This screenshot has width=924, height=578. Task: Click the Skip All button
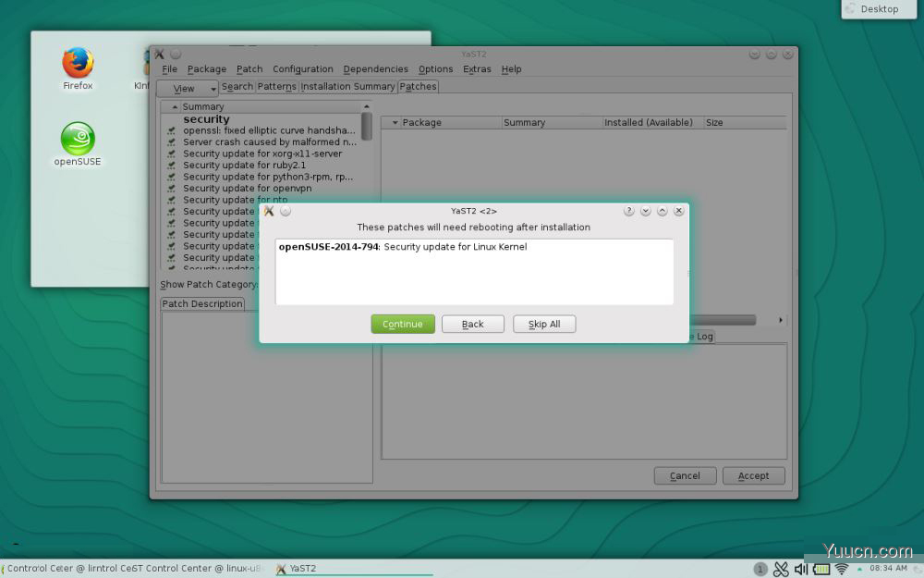point(544,324)
